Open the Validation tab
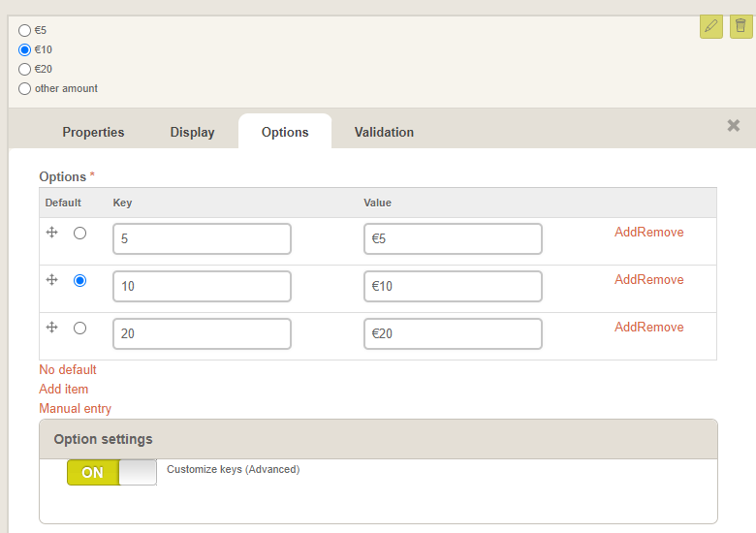 [x=384, y=132]
